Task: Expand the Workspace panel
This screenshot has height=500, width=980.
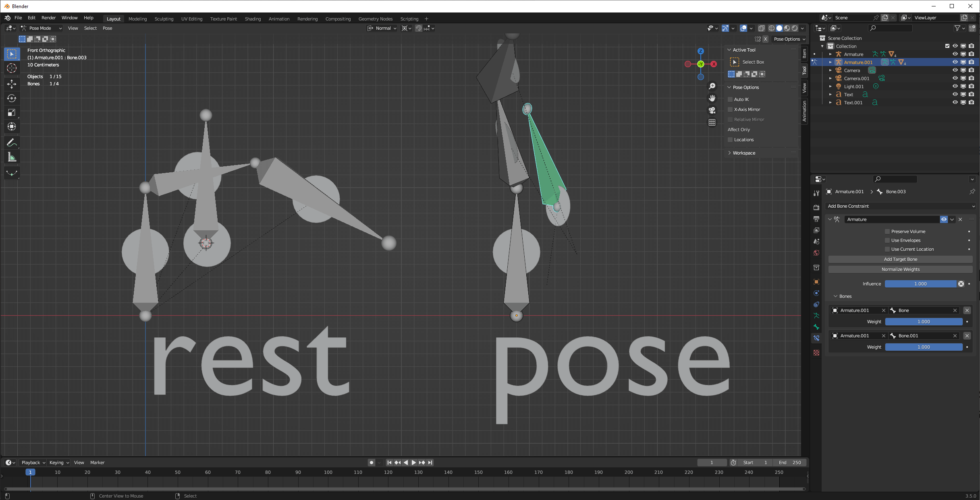Action: pos(744,153)
